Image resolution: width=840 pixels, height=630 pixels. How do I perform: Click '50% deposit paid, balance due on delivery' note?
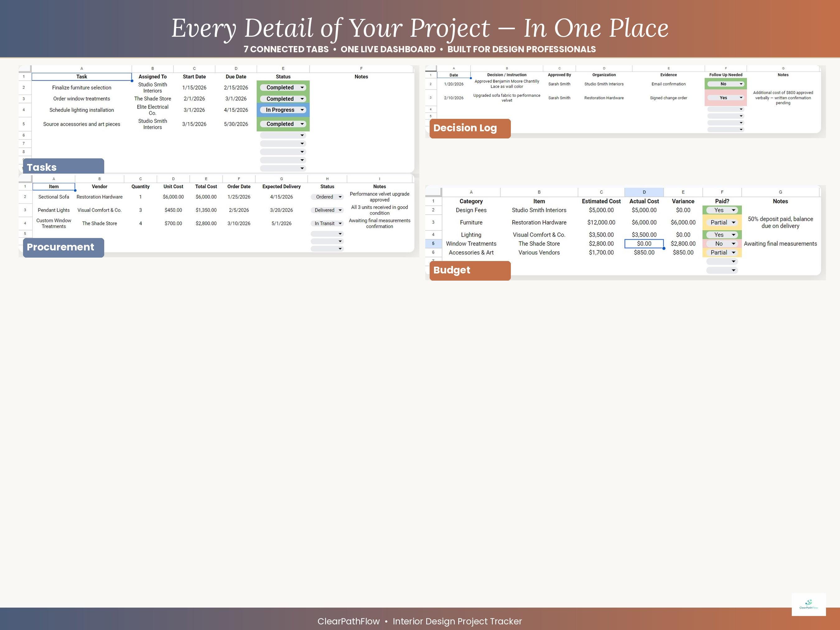tap(780, 222)
